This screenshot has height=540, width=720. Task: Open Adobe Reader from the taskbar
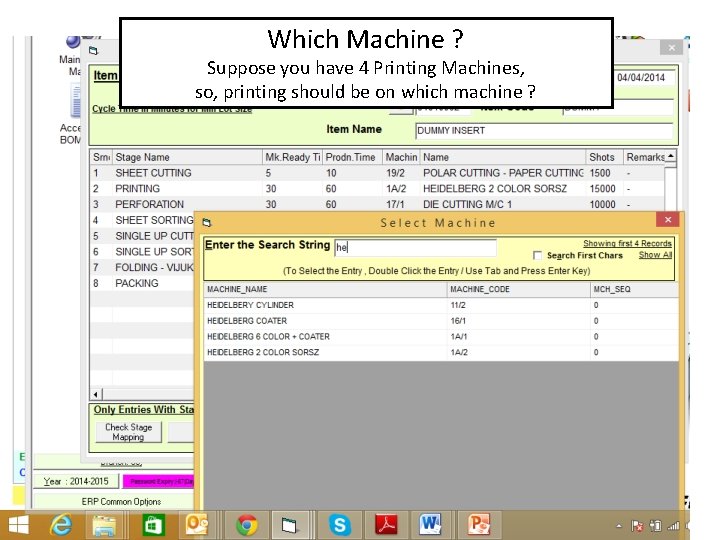point(386,525)
